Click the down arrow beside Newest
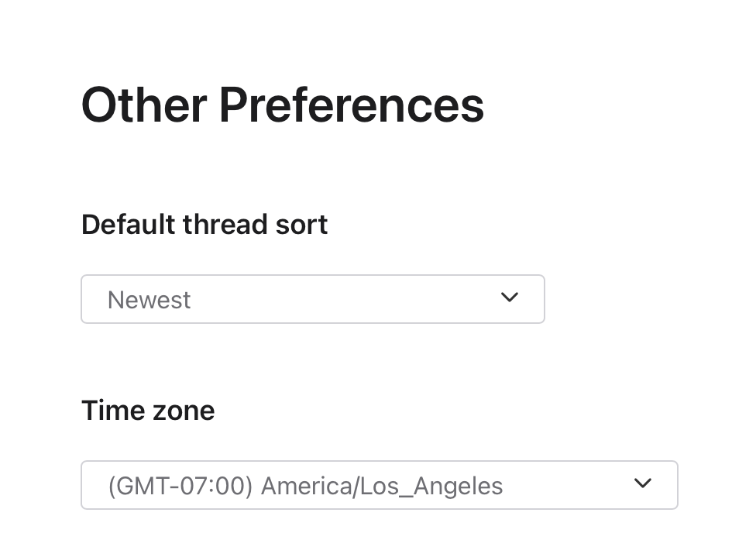Viewport: 756px width, 547px height. 509,298
